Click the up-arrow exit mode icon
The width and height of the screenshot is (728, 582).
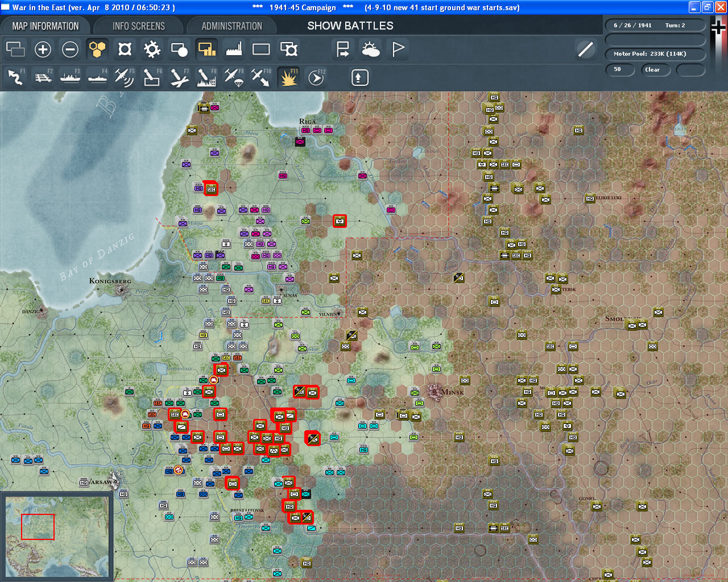359,77
